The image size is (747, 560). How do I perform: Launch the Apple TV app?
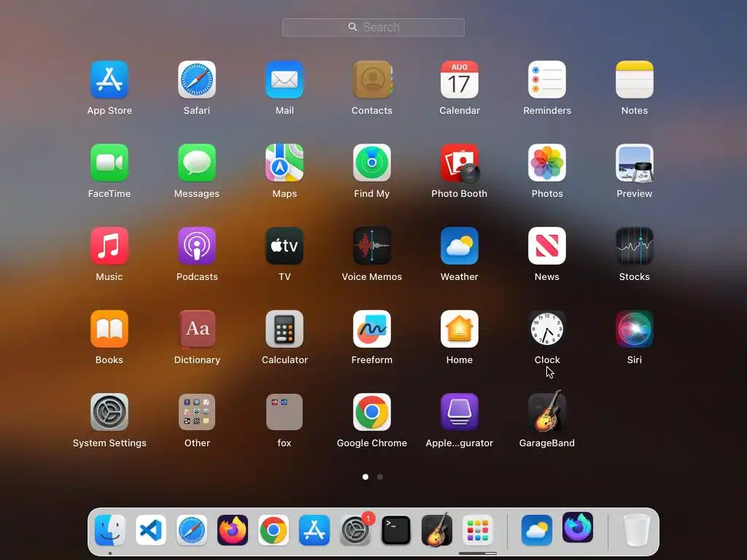click(x=285, y=246)
